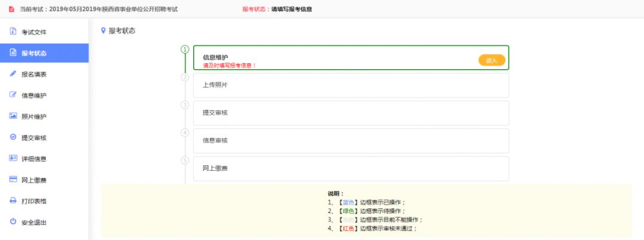
Task: Click the 说明： heading
Action: click(x=336, y=193)
